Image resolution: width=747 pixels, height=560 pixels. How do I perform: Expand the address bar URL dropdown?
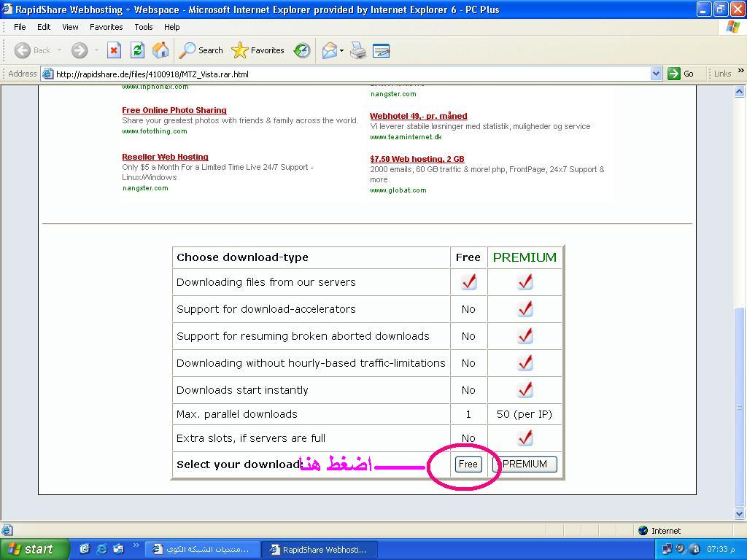point(656,74)
